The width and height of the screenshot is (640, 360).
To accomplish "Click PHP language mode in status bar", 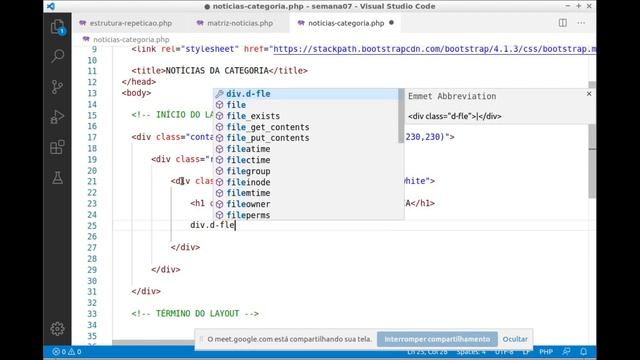I will tap(546, 351).
